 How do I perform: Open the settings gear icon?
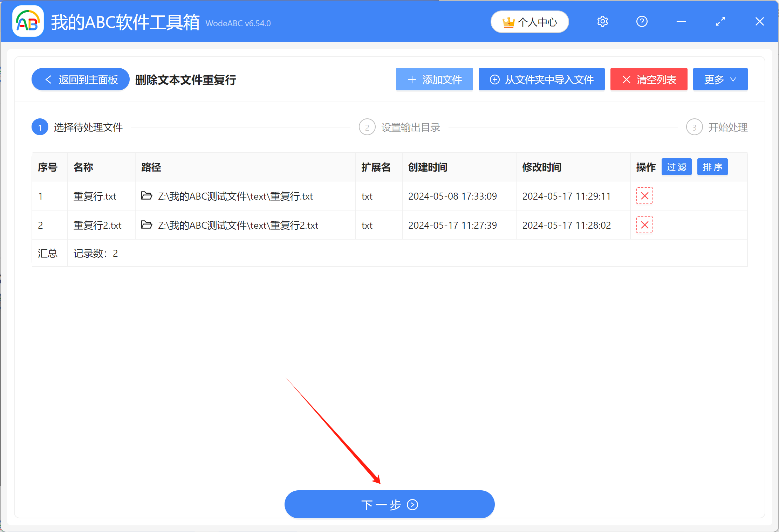[x=602, y=21]
